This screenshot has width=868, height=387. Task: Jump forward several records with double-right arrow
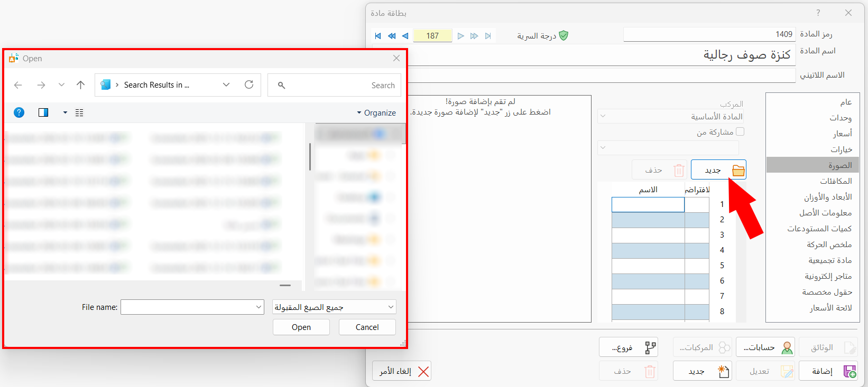pos(474,36)
